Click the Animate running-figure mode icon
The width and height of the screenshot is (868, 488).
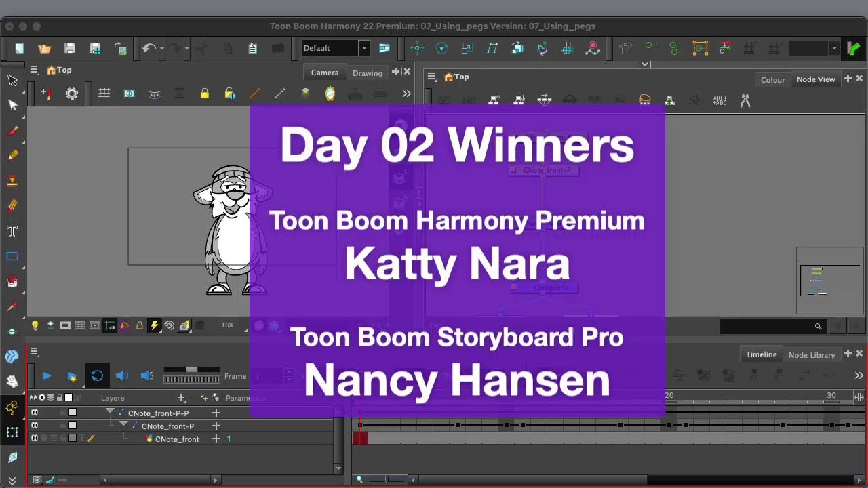coord(12,407)
